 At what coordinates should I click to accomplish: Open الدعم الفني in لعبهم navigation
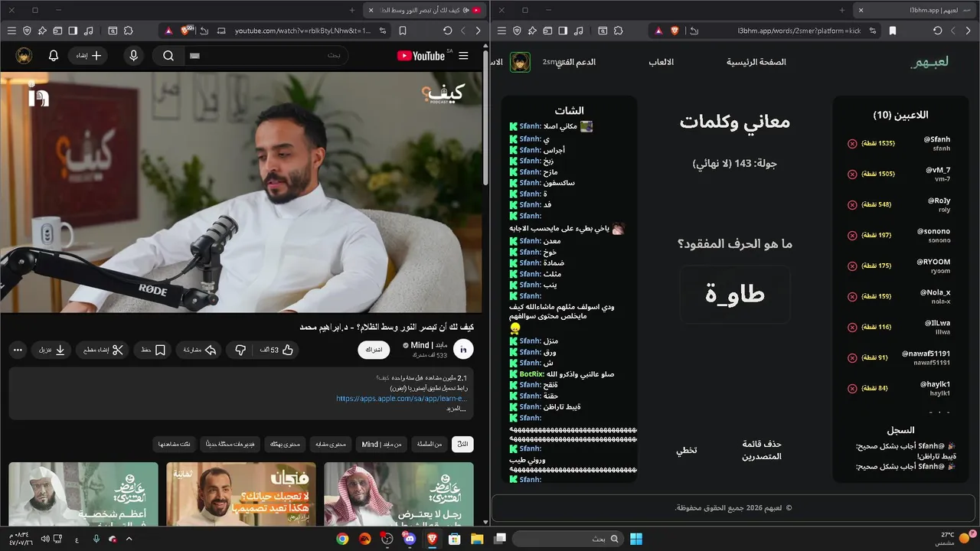point(575,62)
